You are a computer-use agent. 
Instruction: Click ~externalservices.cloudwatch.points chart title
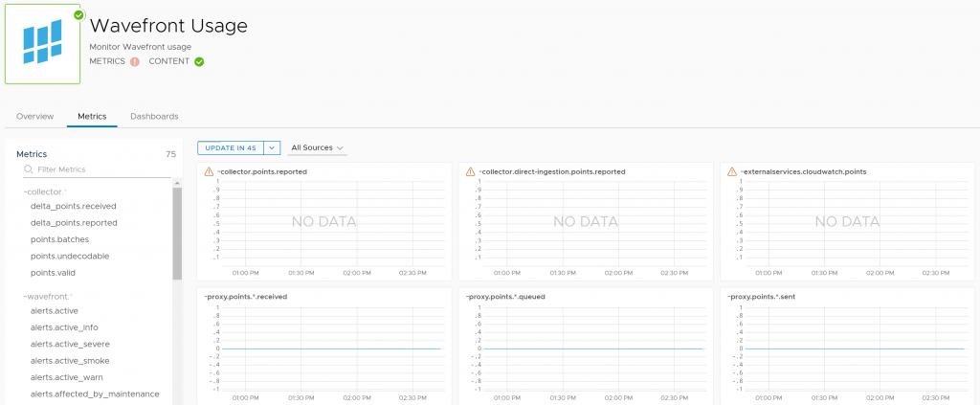point(803,171)
